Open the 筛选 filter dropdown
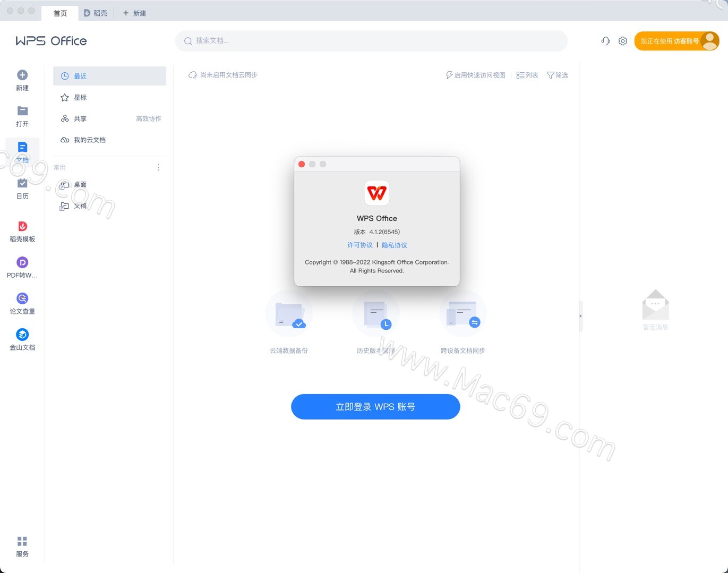Screen dimensions: 728x573 [x=557, y=75]
